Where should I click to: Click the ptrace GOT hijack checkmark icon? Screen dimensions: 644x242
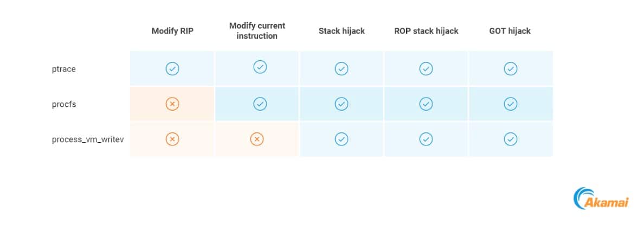click(x=511, y=68)
